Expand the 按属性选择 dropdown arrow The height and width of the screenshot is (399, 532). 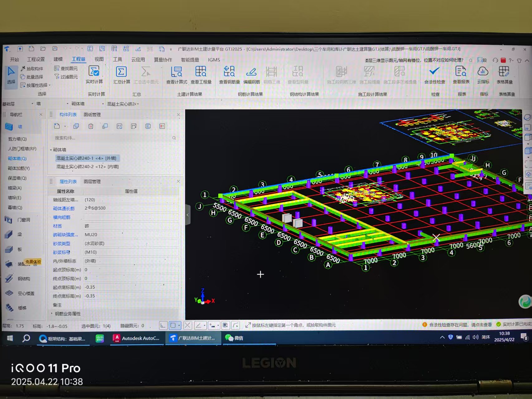pyautogui.click(x=50, y=85)
